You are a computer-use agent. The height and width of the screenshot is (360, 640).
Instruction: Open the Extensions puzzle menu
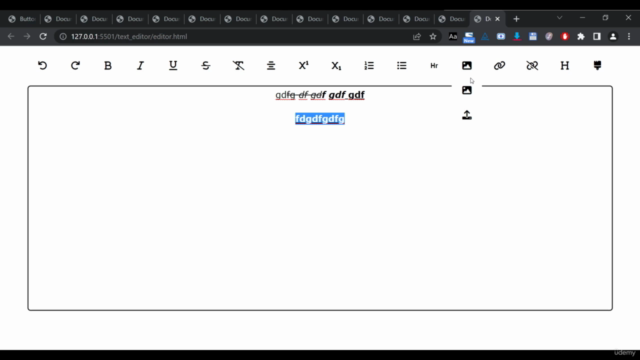click(x=581, y=36)
